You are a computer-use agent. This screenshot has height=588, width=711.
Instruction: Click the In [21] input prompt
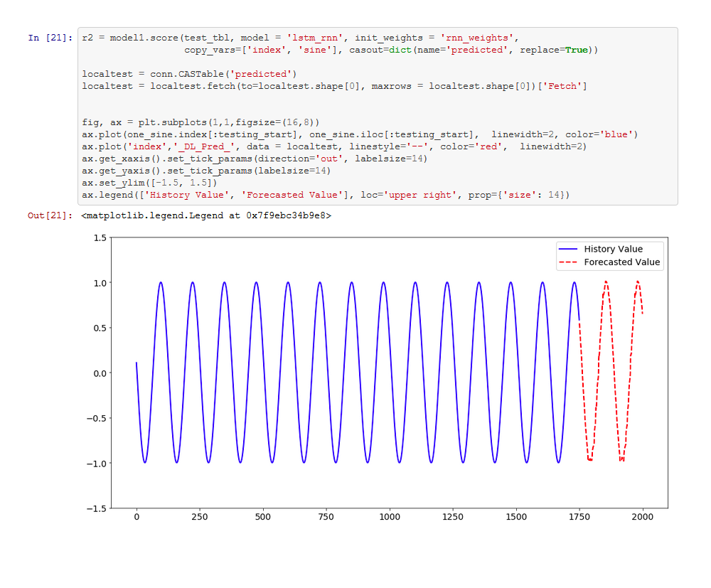click(47, 38)
